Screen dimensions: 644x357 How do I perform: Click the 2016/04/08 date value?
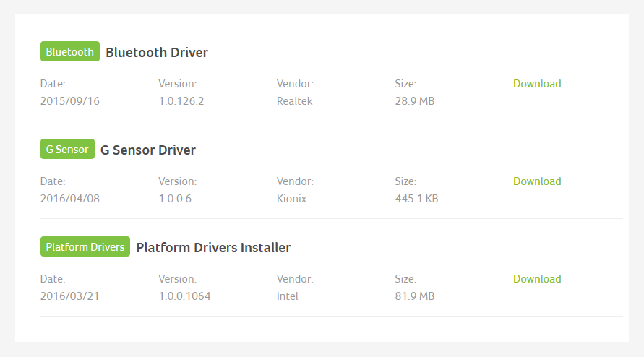pyautogui.click(x=70, y=199)
